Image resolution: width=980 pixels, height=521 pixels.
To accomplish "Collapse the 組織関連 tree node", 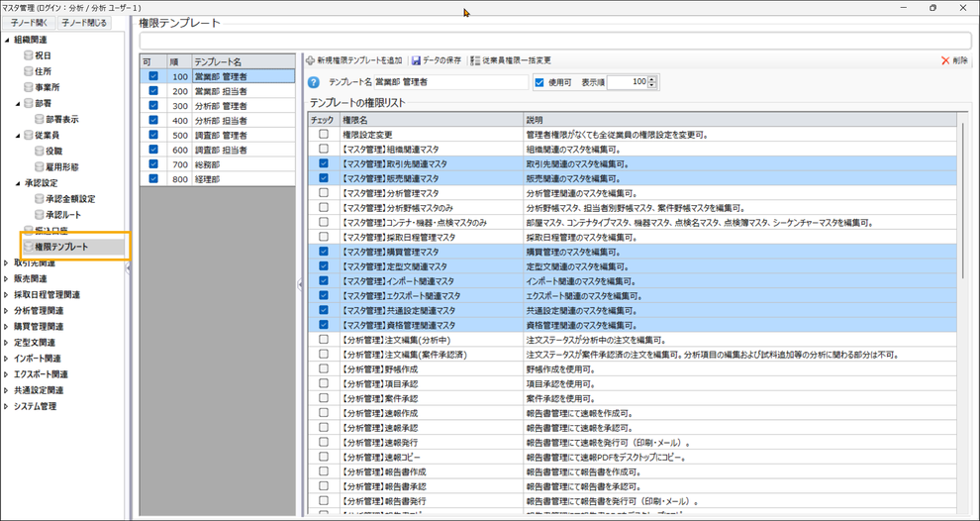I will 7,40.
